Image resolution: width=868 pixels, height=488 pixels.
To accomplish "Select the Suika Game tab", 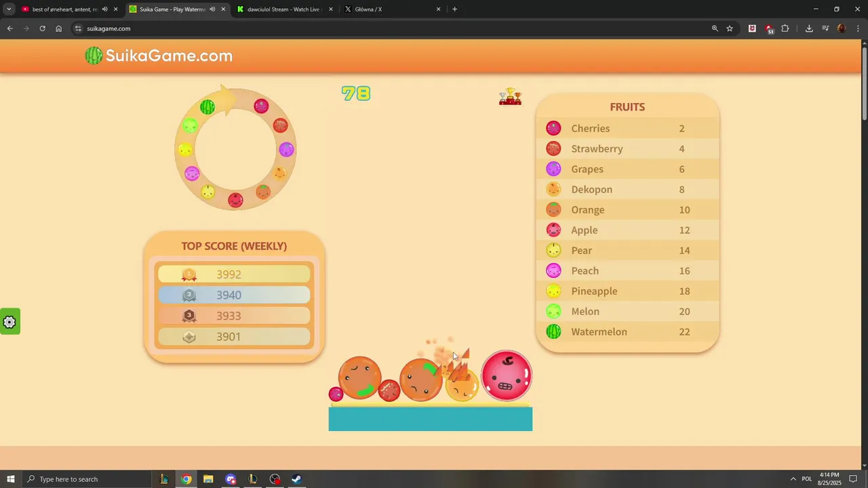I will click(x=172, y=9).
